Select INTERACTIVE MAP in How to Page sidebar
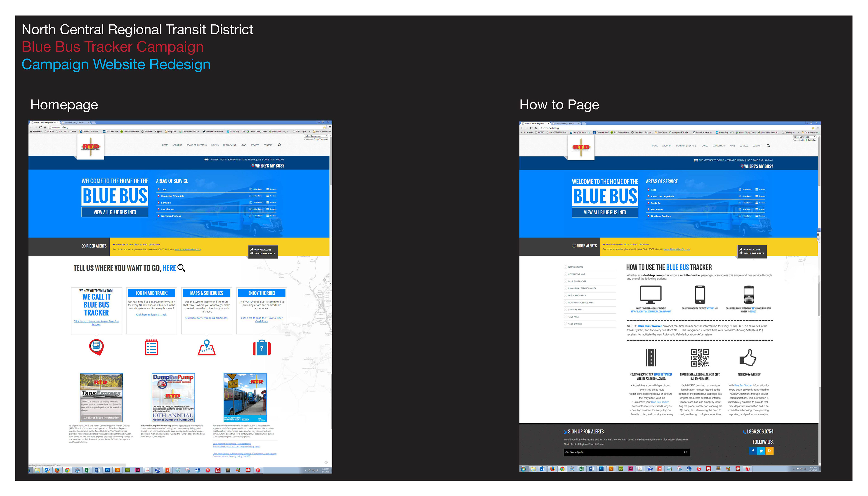Screen dimensions: 868x496 pos(576,274)
